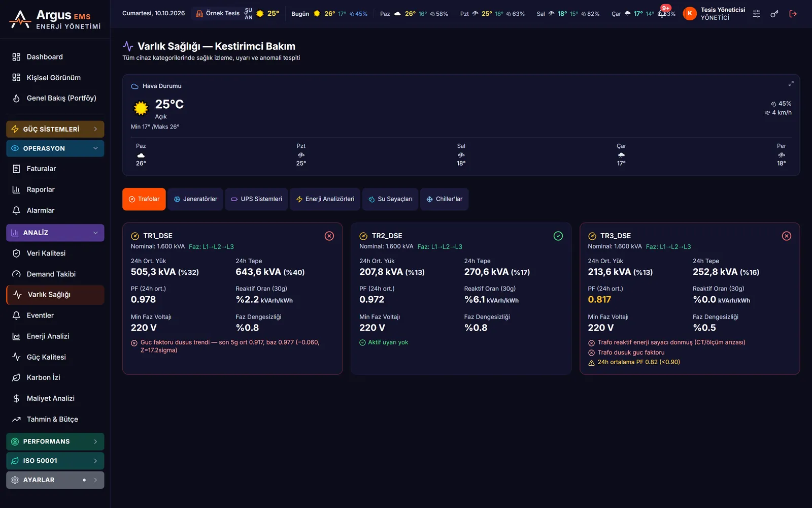Screen dimensions: 812x508
Task: Click the pulse icon beside Varlık Sağlığı heading
Action: pyautogui.click(x=128, y=46)
